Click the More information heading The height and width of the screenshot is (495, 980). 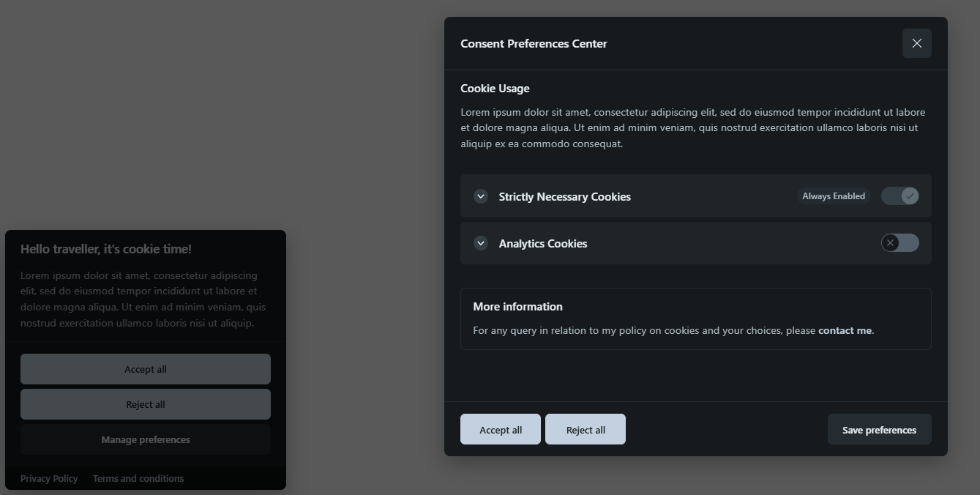517,307
